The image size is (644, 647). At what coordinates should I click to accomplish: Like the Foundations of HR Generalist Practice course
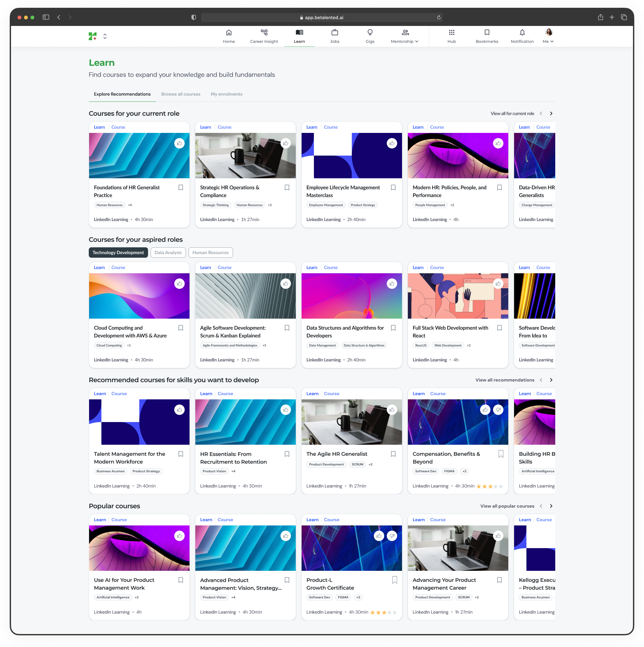point(179,143)
